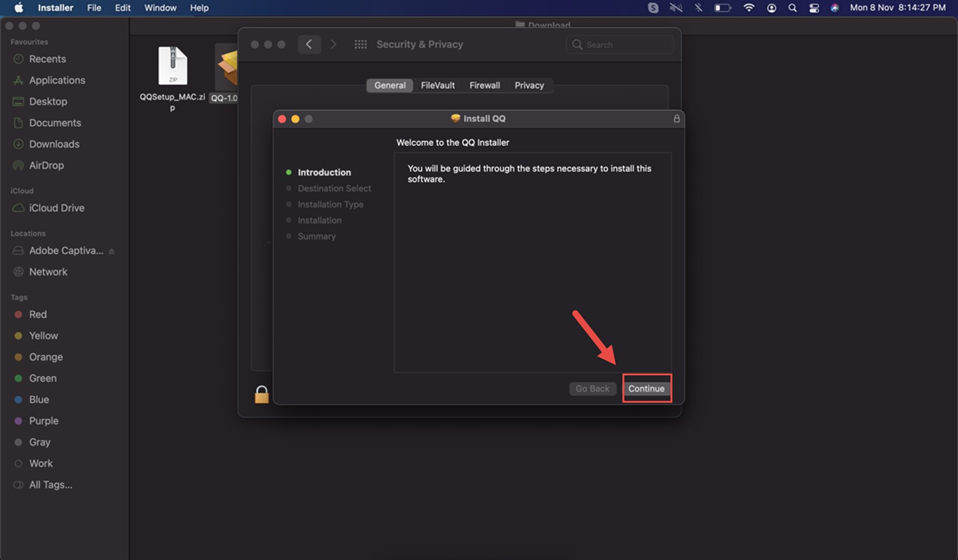Open Downloads in Finder sidebar
The height and width of the screenshot is (560, 958).
coord(54,144)
